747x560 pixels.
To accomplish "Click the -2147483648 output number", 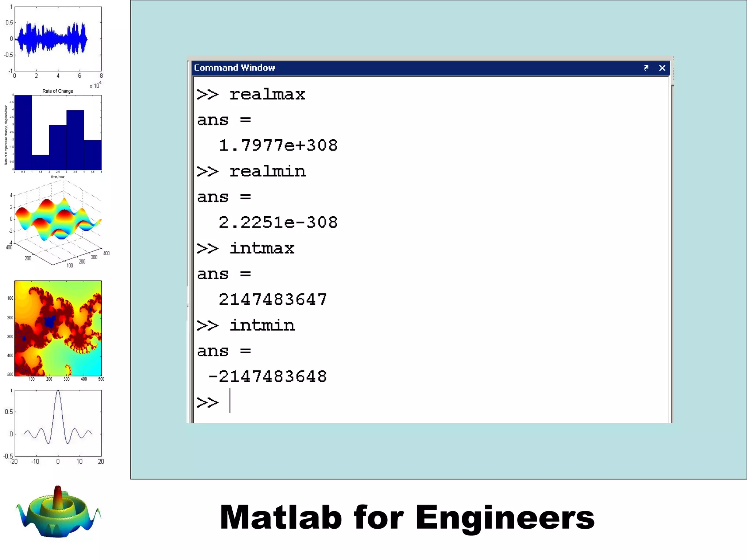I will coord(267,377).
